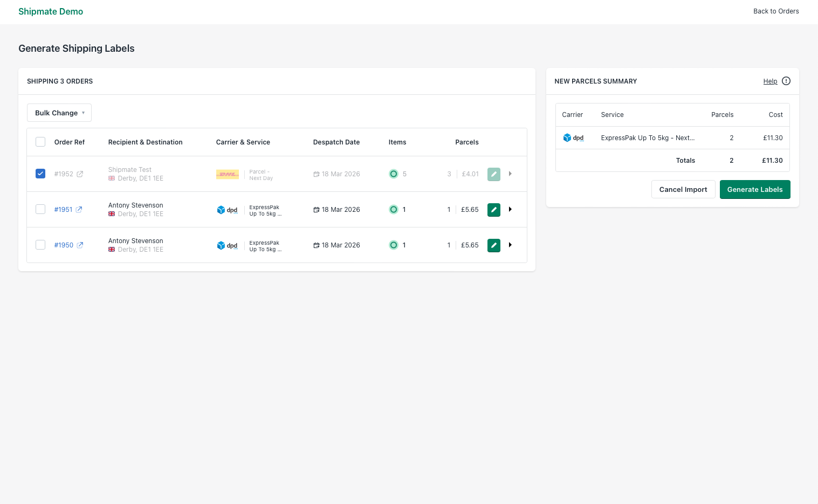Open the Help link in parcels summary

tap(771, 81)
